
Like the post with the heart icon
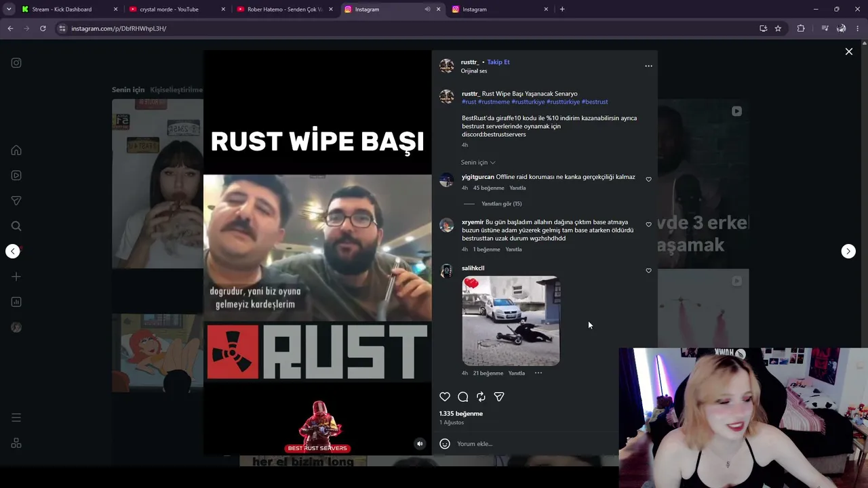(x=445, y=396)
